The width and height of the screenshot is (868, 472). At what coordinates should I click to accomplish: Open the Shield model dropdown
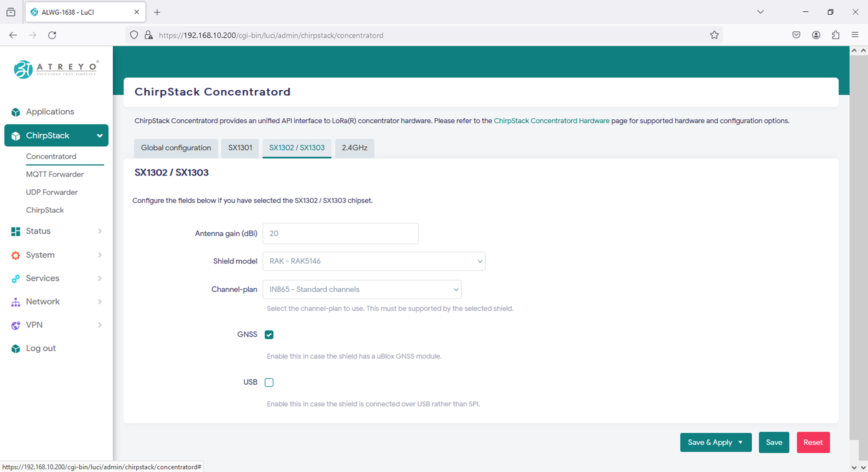click(374, 261)
